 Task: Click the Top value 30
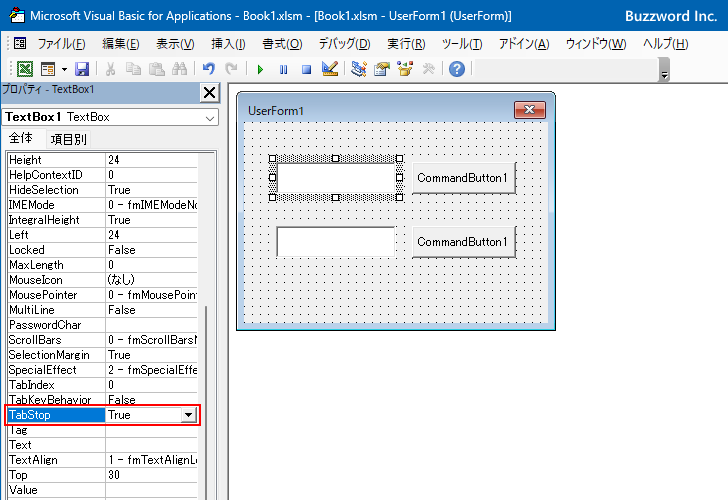tap(151, 475)
